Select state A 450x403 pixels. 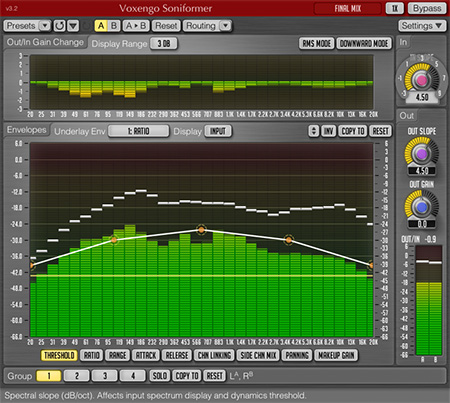pos(101,26)
